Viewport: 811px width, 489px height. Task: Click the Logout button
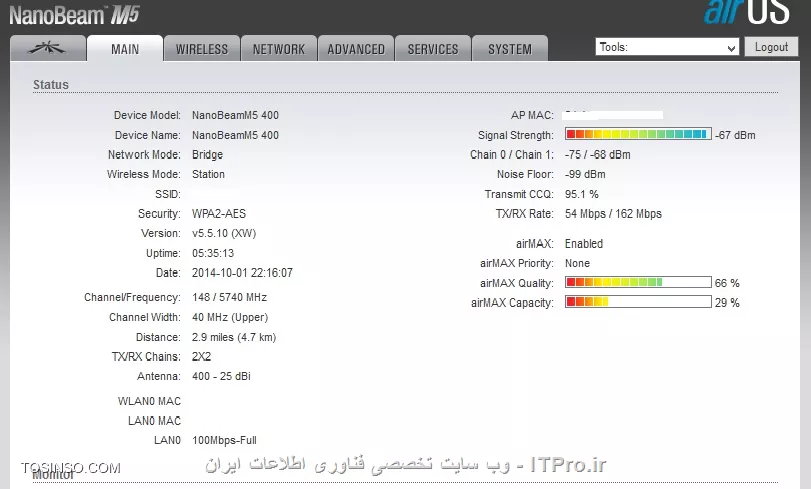tap(771, 47)
